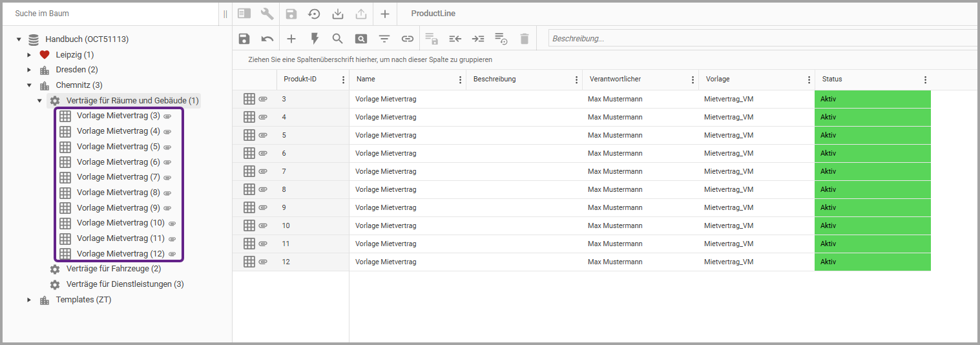Viewport: 980px width, 345px height.
Task: Click the indent right arrow icon
Action: [x=478, y=39]
